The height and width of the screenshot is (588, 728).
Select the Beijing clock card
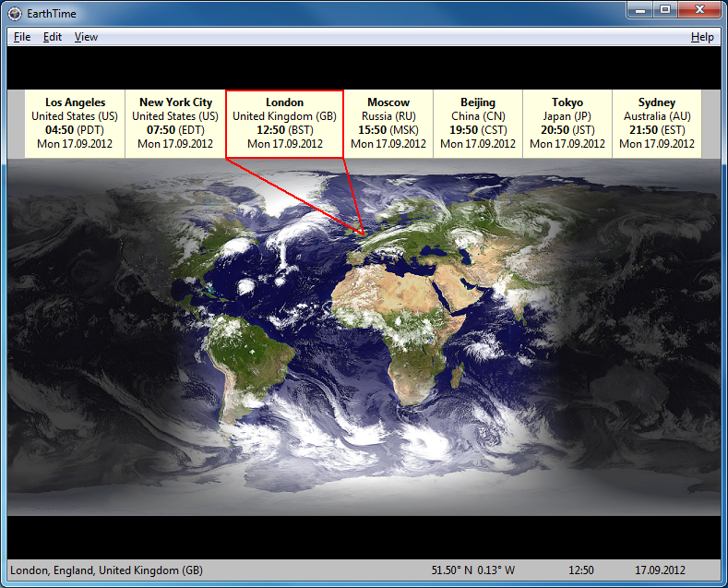478,123
